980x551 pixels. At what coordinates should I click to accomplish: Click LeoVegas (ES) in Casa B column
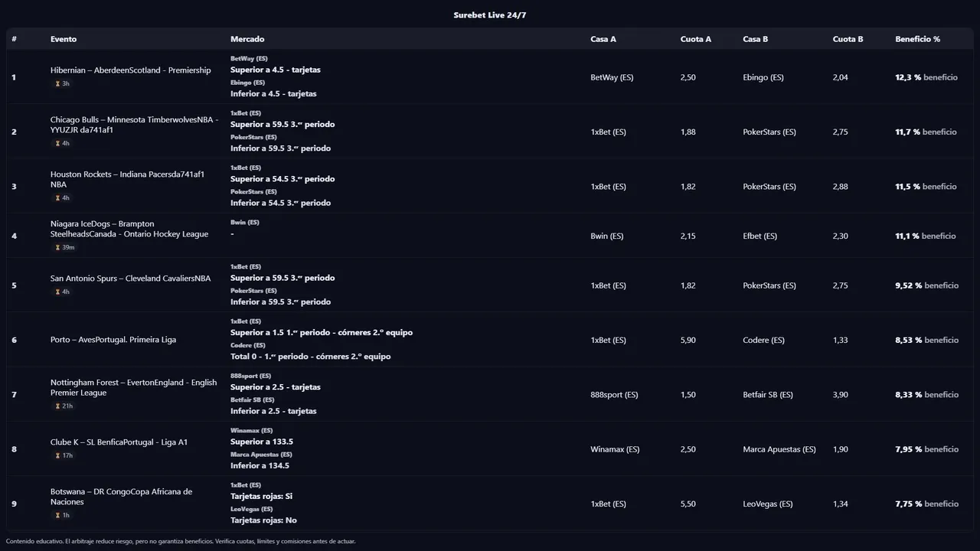767,504
